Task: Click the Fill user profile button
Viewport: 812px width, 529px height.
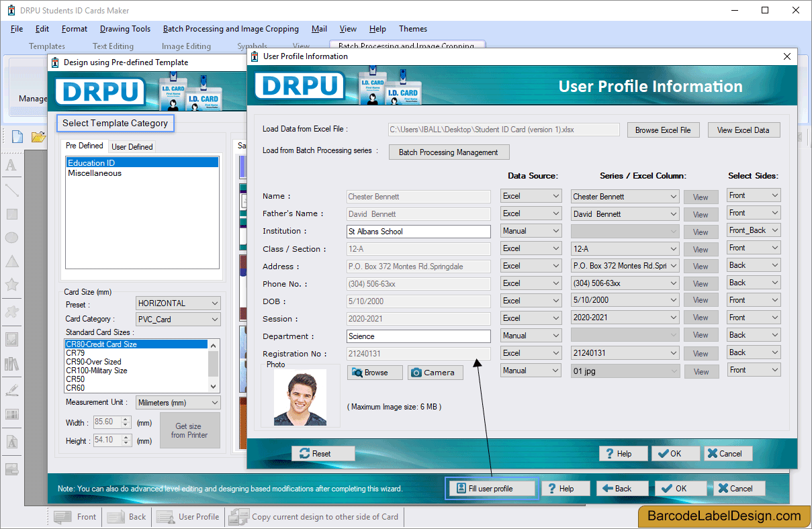Action: (x=492, y=488)
